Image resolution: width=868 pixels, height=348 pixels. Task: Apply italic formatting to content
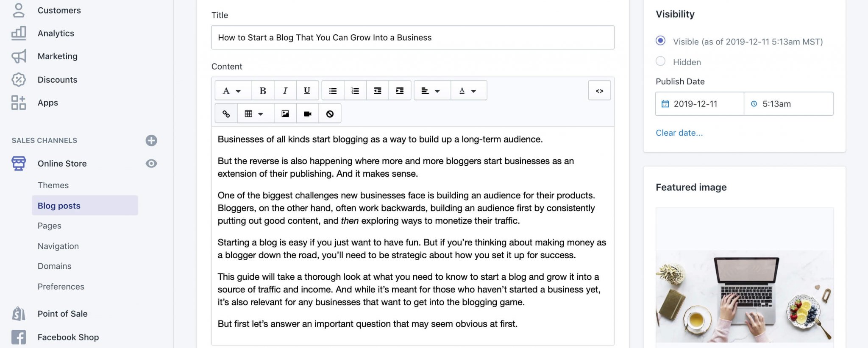pyautogui.click(x=285, y=91)
